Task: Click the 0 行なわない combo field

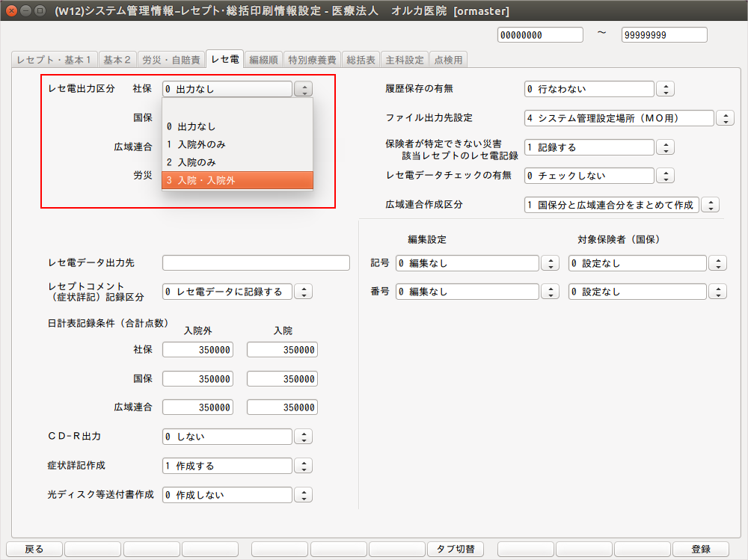Action: coord(589,89)
